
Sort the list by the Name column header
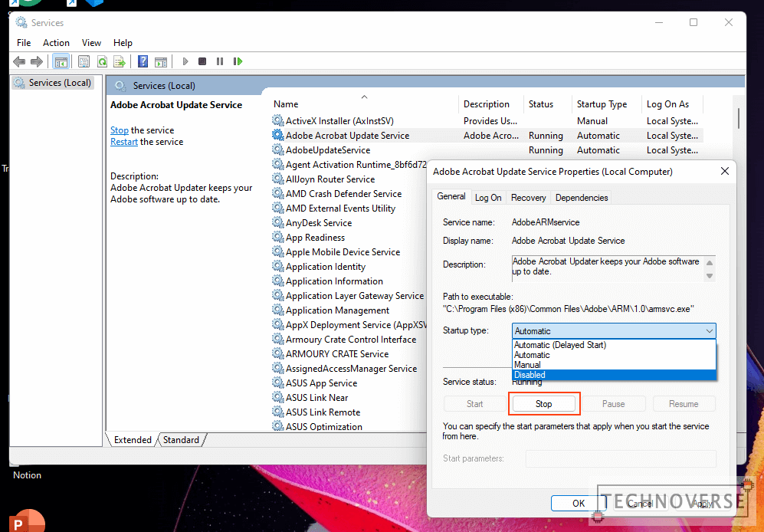(x=363, y=103)
